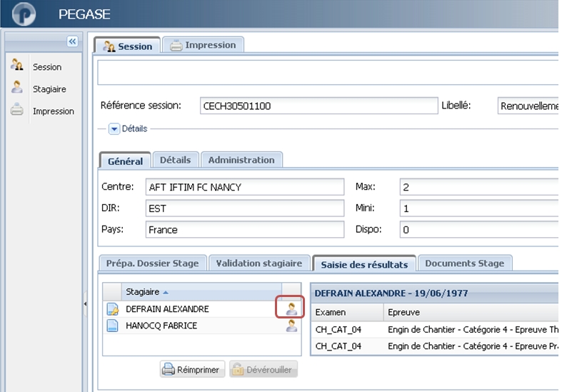Click the Libellé input field
This screenshot has height=392, width=562.
coord(528,106)
